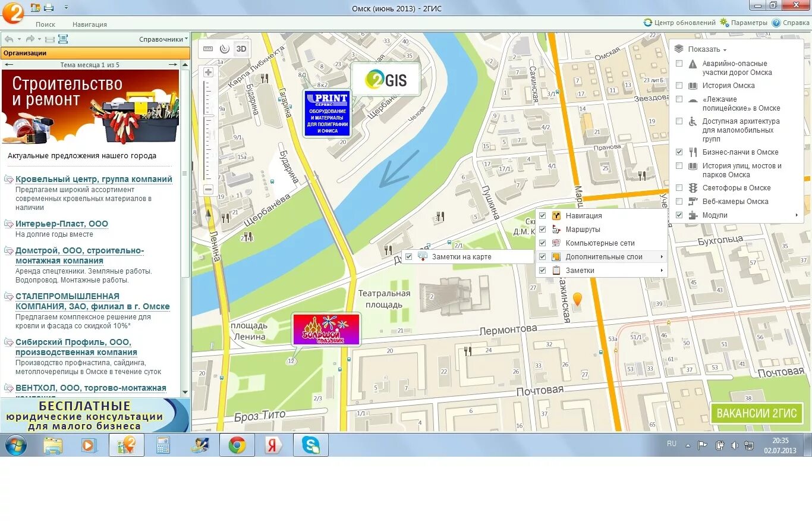Screen dimensions: 812x521
Task: Click the Вакансии 2ГИС green button
Action: click(757, 413)
